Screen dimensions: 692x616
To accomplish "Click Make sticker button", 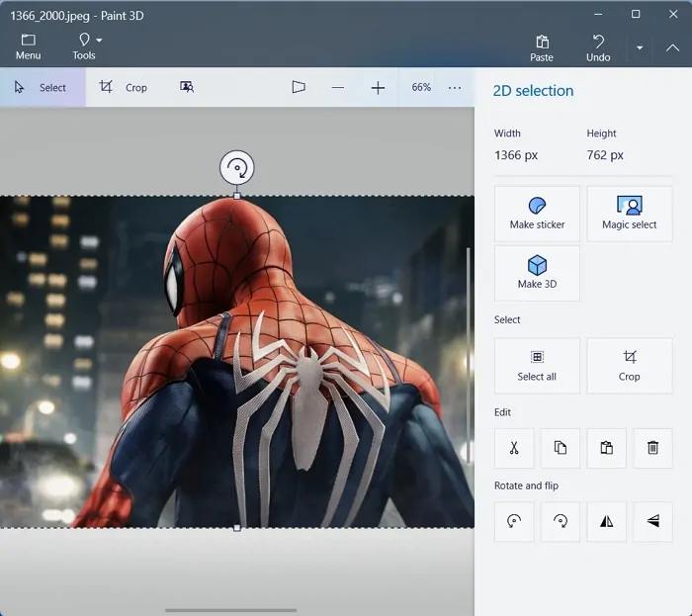I will click(537, 214).
